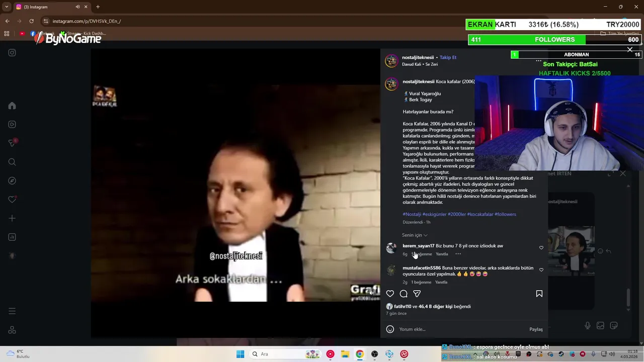Open Notifications heart in the sidebar
644x362 pixels.
click(12, 199)
